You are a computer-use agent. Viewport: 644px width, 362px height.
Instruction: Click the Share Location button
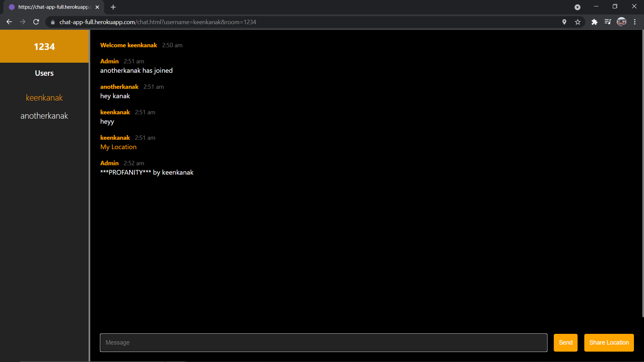click(609, 343)
